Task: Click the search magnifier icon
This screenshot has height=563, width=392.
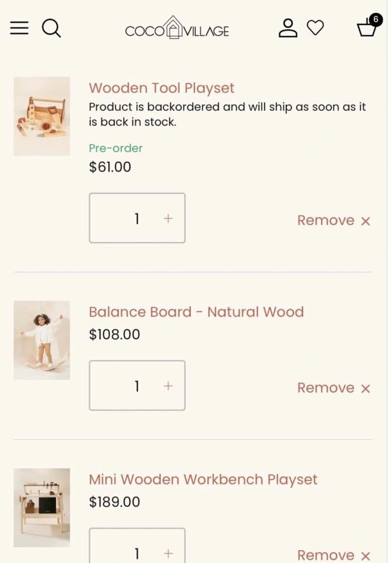Action: pyautogui.click(x=52, y=28)
